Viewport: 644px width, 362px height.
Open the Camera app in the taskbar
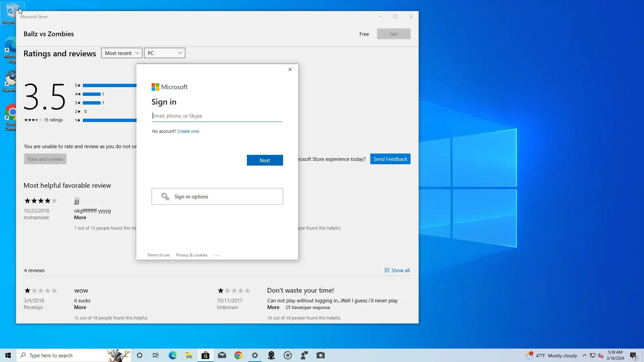click(x=320, y=355)
